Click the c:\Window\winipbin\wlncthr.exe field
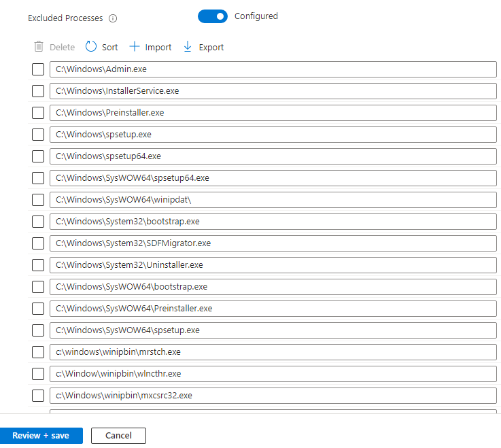501x448 pixels. (273, 373)
